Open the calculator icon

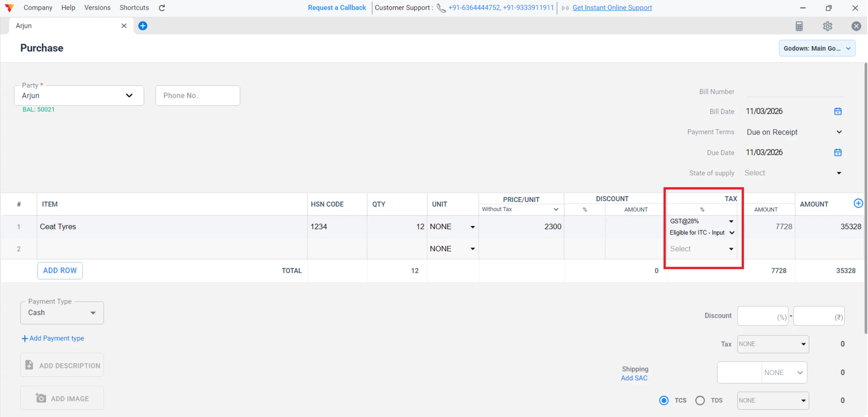coord(799,26)
